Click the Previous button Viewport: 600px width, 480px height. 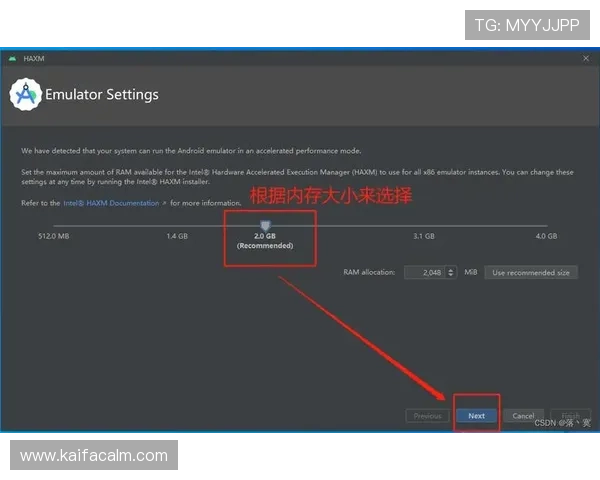point(427,416)
